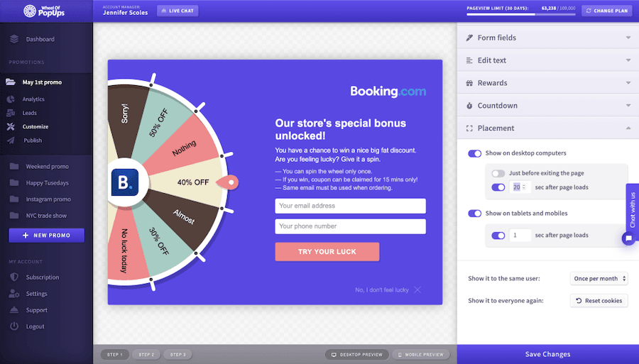Click the Logout power icon

[13, 326]
